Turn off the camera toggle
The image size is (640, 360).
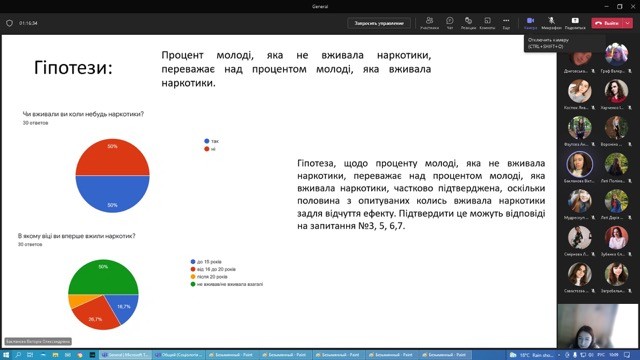click(530, 23)
